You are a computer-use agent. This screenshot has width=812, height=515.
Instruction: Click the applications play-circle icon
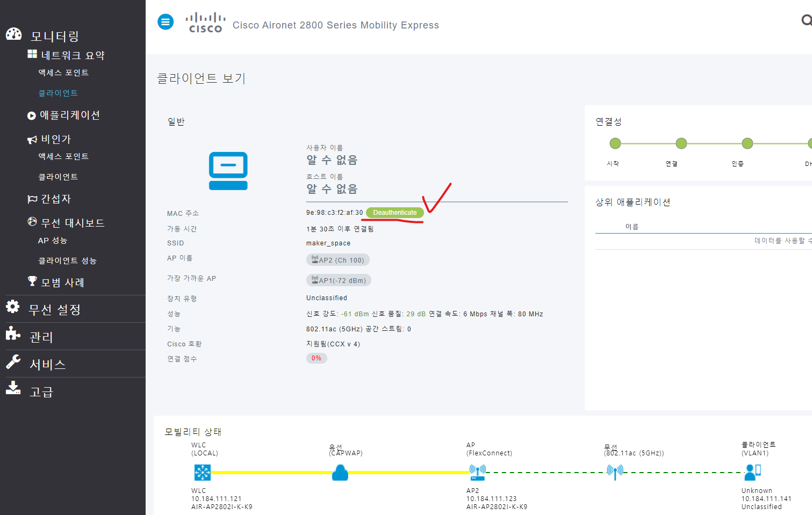click(x=32, y=115)
